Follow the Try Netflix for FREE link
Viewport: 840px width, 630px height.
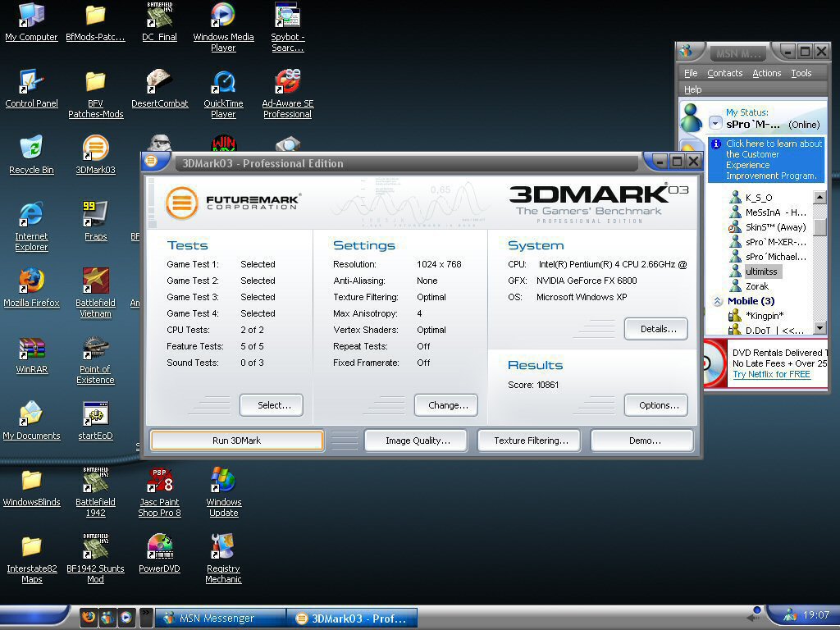pos(771,374)
